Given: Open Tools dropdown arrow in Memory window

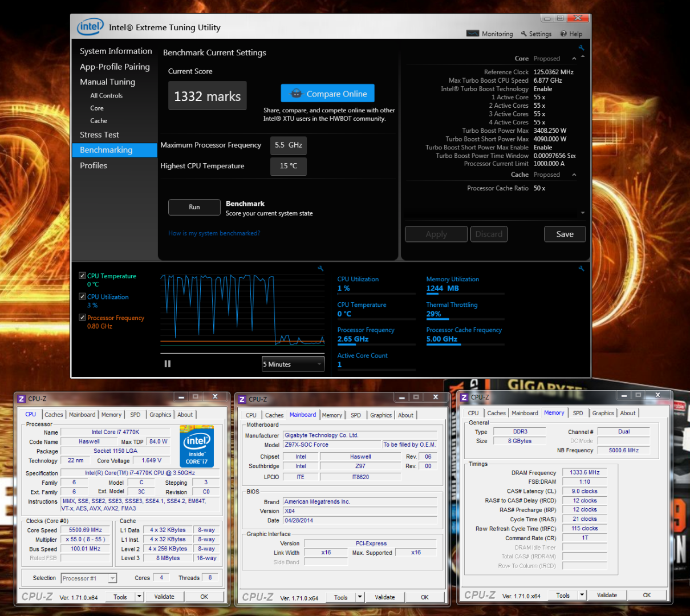Looking at the screenshot, I should click(x=582, y=595).
